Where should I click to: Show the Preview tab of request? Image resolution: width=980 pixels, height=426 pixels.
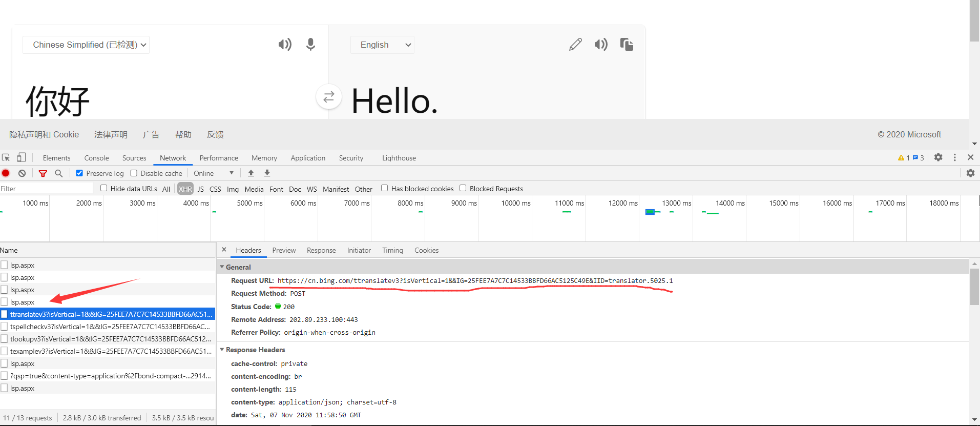point(284,250)
